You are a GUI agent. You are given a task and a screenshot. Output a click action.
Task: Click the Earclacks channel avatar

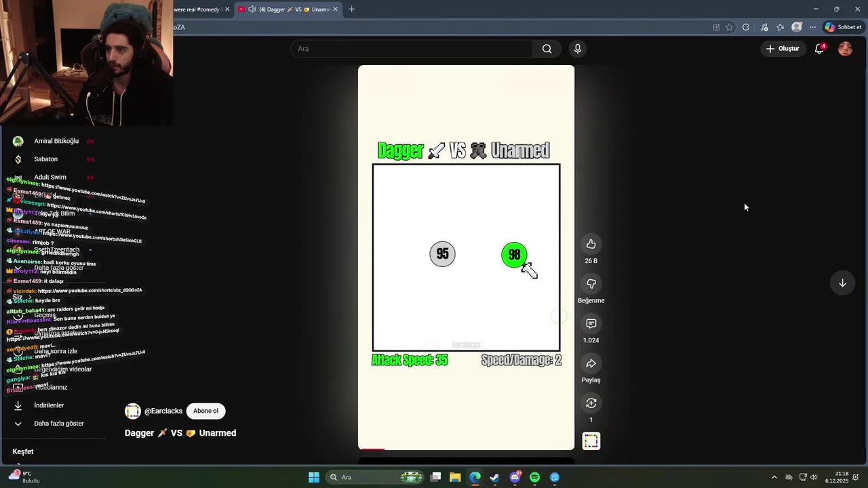click(133, 411)
